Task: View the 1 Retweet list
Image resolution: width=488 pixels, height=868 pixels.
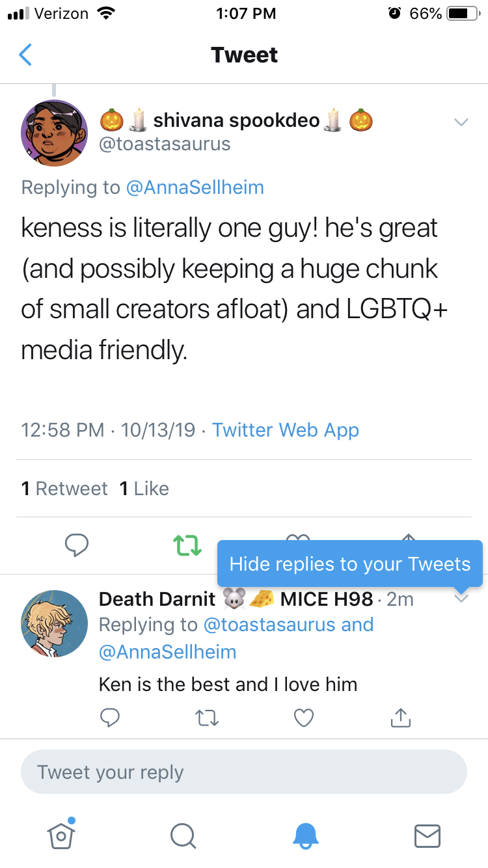Action: pyautogui.click(x=64, y=489)
